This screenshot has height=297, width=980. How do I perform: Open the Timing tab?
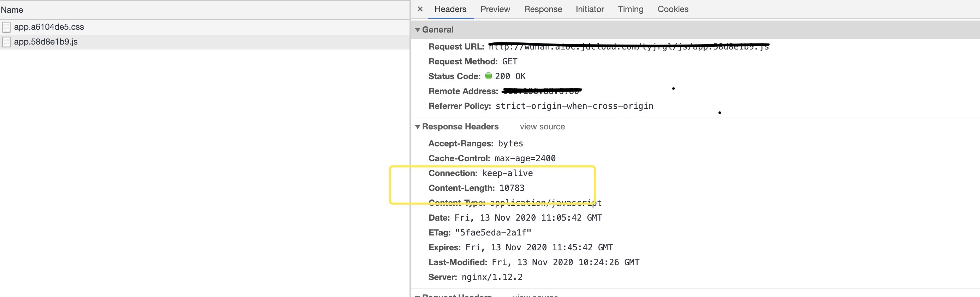[x=631, y=9]
